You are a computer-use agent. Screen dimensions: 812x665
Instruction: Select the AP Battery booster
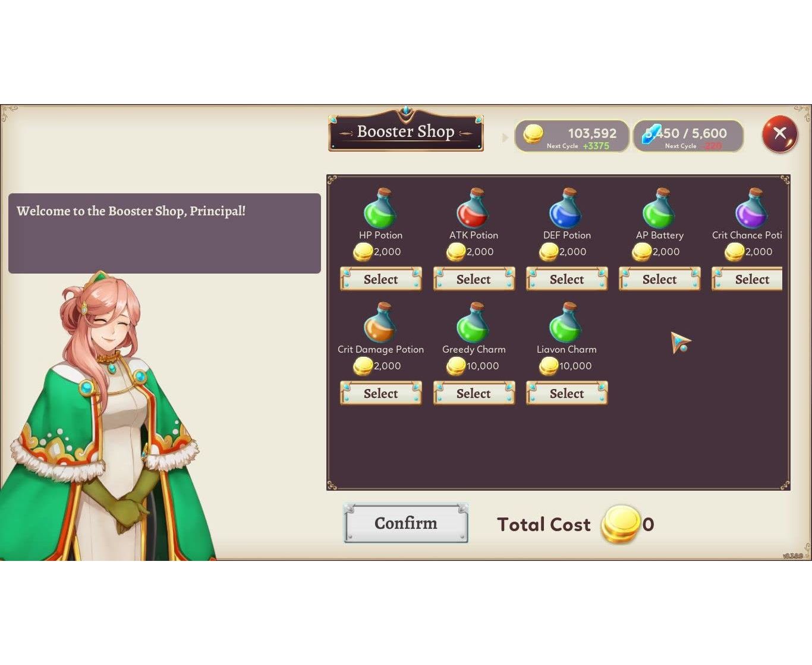[x=660, y=279]
